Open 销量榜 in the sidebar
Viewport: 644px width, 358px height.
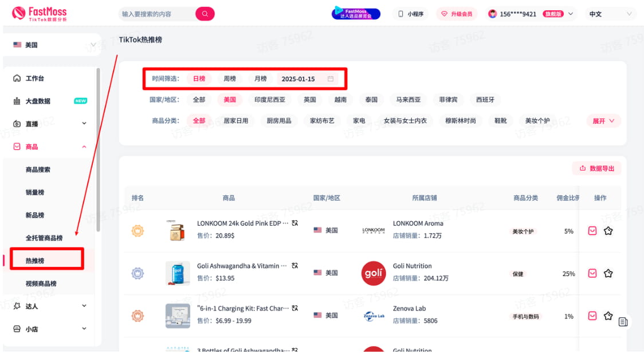coord(35,192)
